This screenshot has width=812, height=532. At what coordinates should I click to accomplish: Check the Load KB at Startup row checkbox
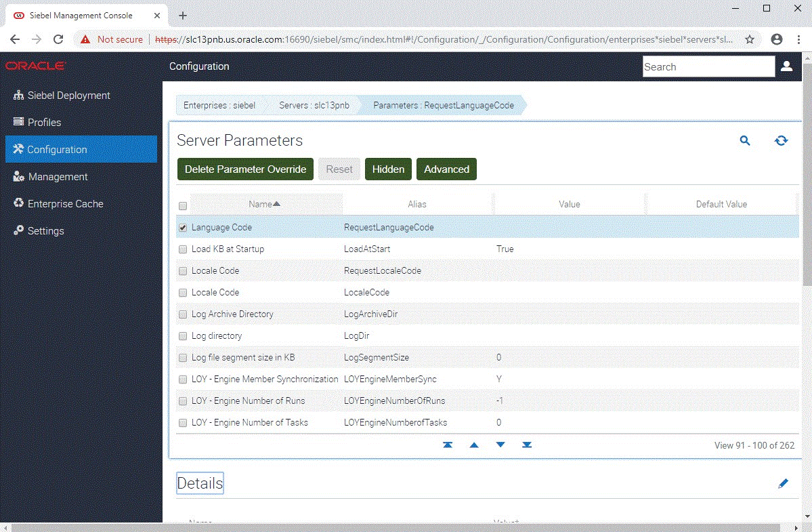182,249
